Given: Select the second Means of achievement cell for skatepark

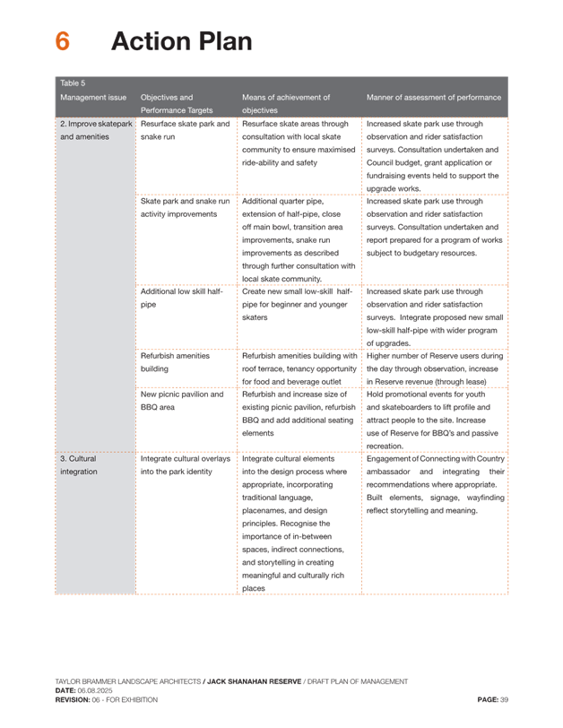Looking at the screenshot, I should coord(299,233).
